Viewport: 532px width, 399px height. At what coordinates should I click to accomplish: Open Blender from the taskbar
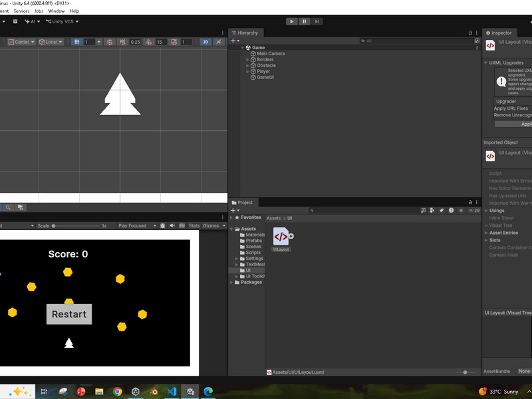point(154,392)
